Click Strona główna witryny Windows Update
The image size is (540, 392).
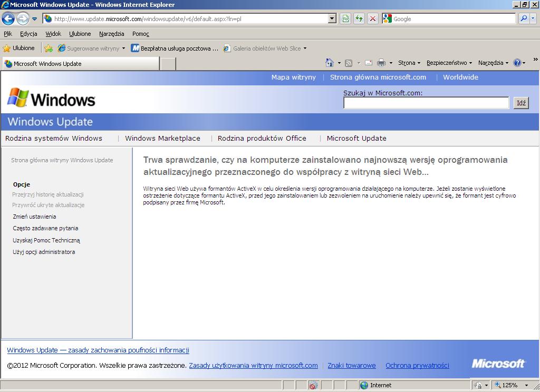coord(62,160)
